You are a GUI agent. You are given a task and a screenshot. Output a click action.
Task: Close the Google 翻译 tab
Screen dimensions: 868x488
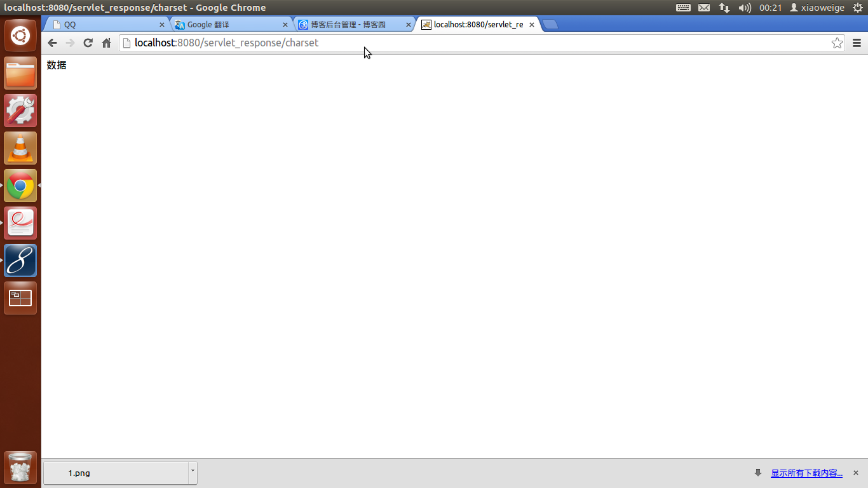click(x=285, y=25)
